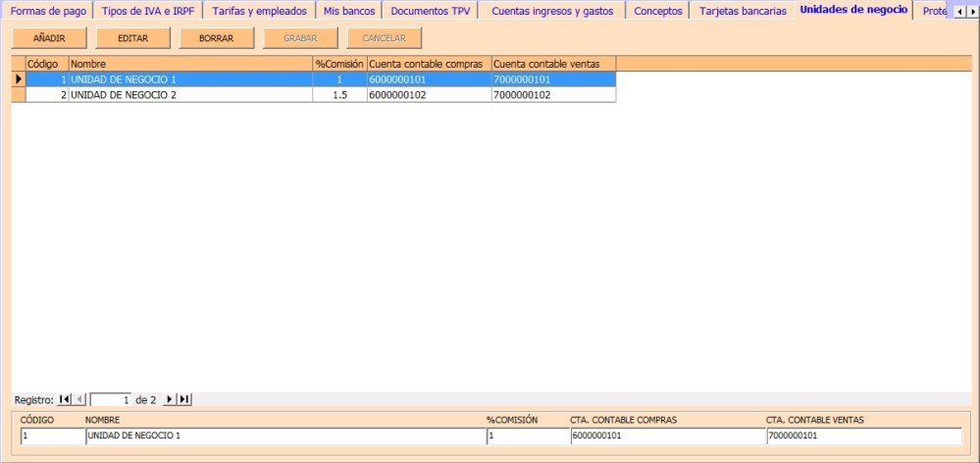Screen dimensions: 980x463
Task: Click BORRAR to delete record
Action: 216,38
